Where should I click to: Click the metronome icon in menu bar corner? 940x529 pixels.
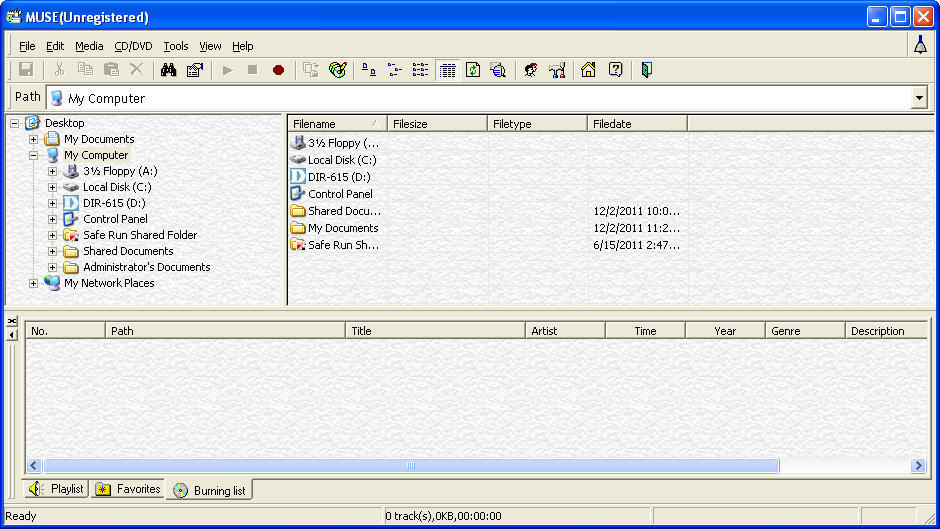920,45
